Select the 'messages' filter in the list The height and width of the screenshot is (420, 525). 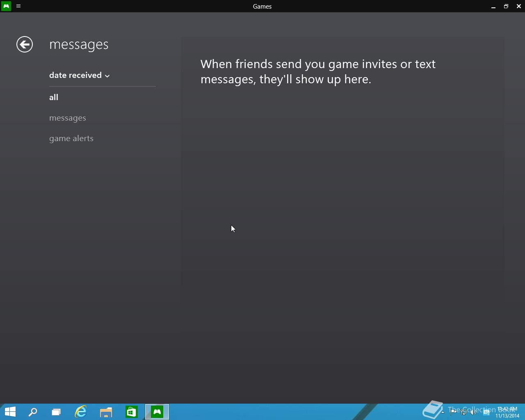68,118
